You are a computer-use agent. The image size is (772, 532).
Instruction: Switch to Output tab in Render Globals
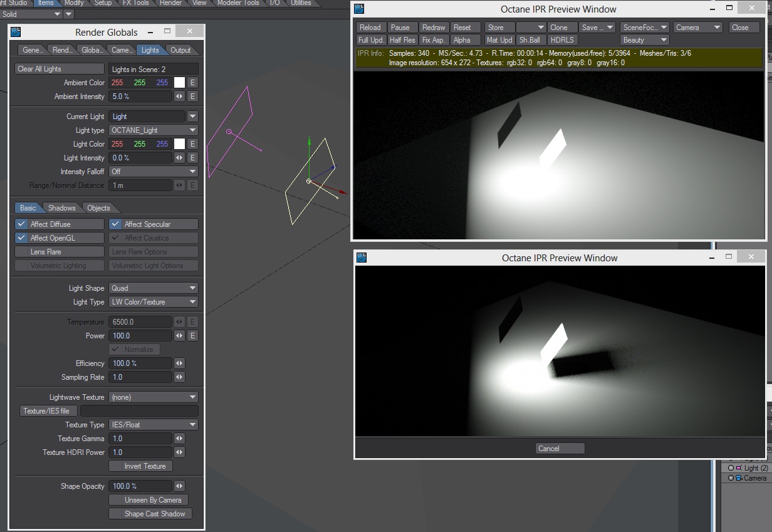point(180,50)
